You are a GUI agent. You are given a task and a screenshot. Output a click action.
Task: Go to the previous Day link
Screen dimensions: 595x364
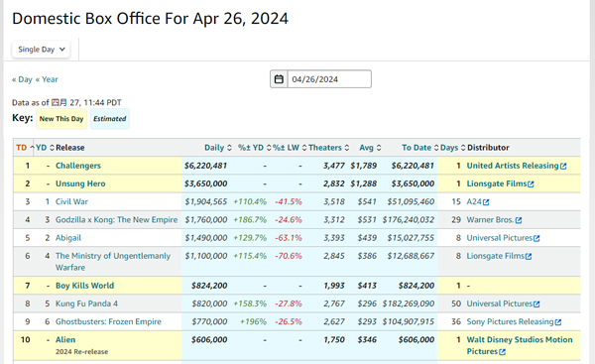tap(22, 79)
